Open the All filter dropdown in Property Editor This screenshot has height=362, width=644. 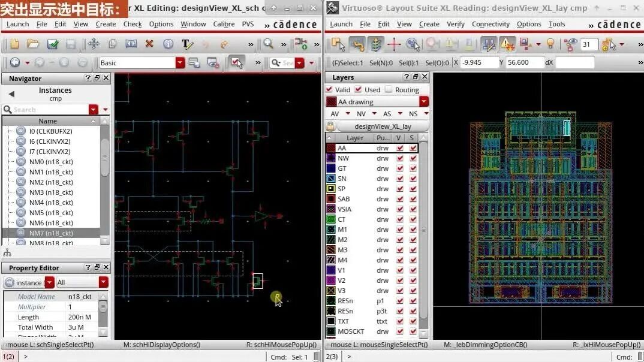(103, 282)
